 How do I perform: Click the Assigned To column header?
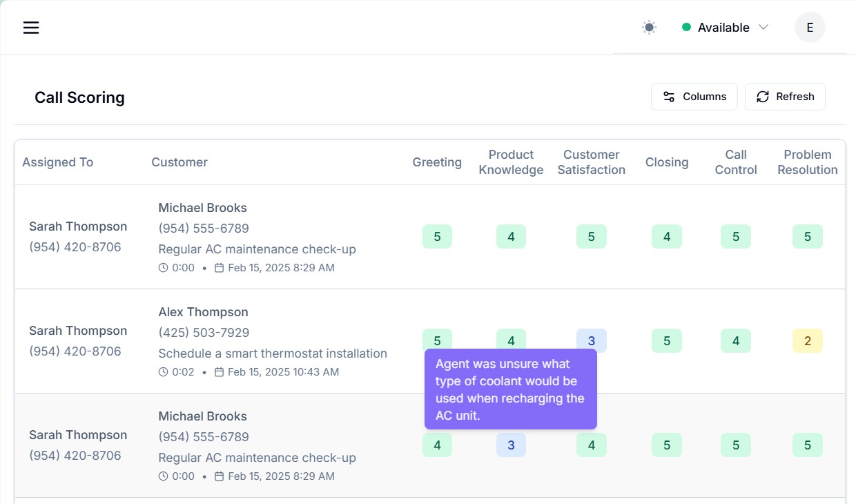click(x=57, y=162)
